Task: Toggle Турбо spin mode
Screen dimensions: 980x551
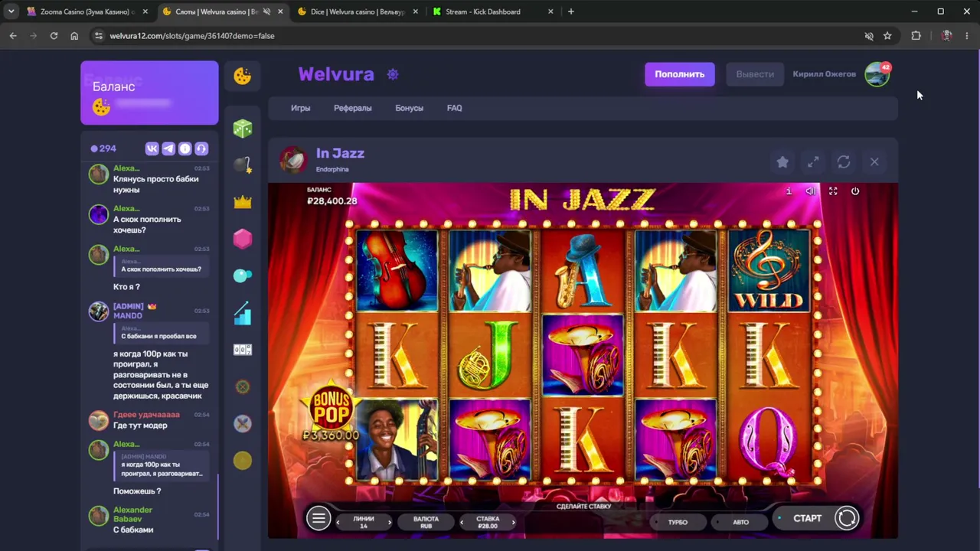Action: point(678,522)
